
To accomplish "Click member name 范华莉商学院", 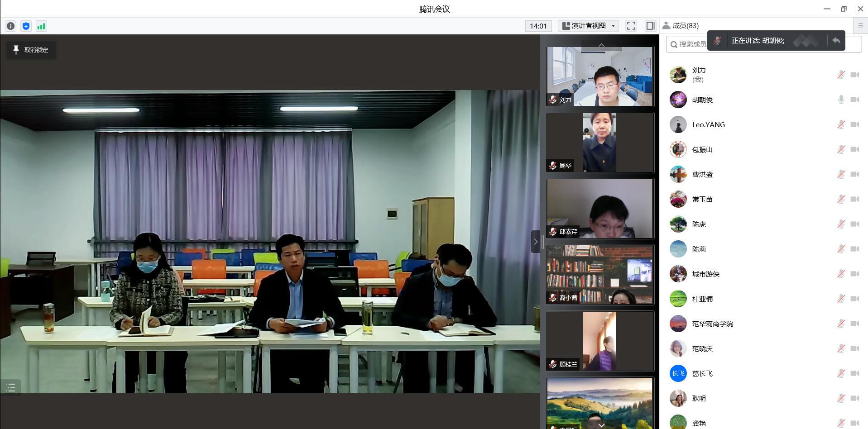I will (712, 324).
